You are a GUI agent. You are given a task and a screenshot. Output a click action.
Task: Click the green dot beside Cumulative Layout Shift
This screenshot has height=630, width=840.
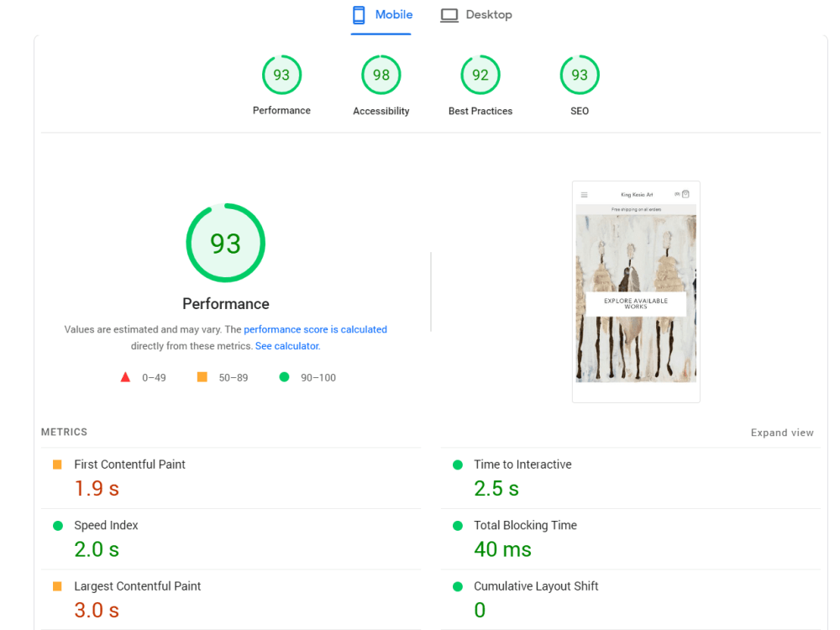(457, 585)
